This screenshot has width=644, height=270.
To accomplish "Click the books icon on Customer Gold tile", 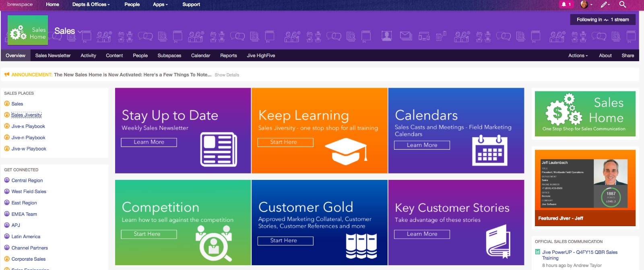I will pyautogui.click(x=361, y=246).
